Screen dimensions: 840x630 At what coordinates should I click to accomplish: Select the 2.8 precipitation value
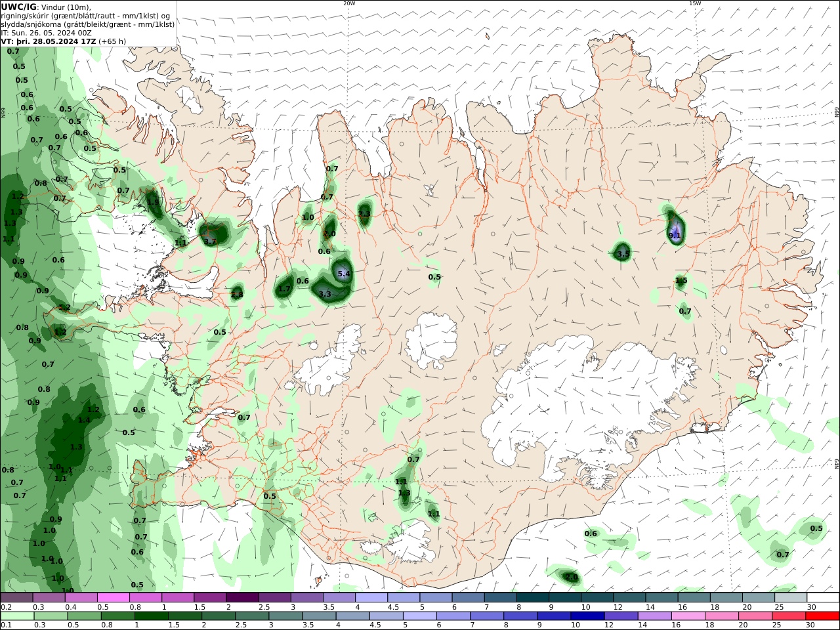coord(237,295)
